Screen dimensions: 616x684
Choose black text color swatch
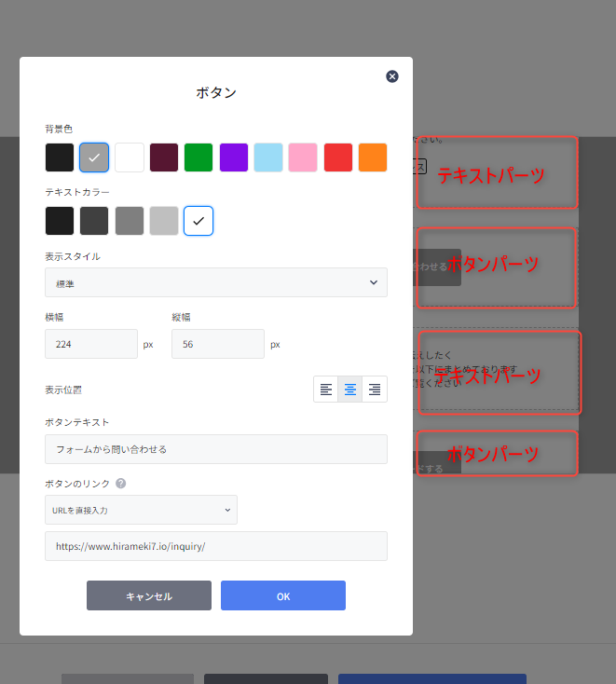coord(60,221)
